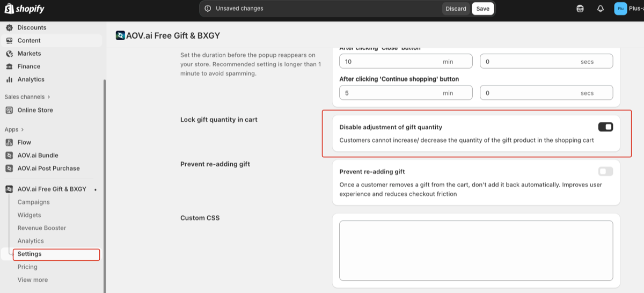Image resolution: width=644 pixels, height=293 pixels.
Task: Expand the Apps section
Action: click(x=13, y=129)
